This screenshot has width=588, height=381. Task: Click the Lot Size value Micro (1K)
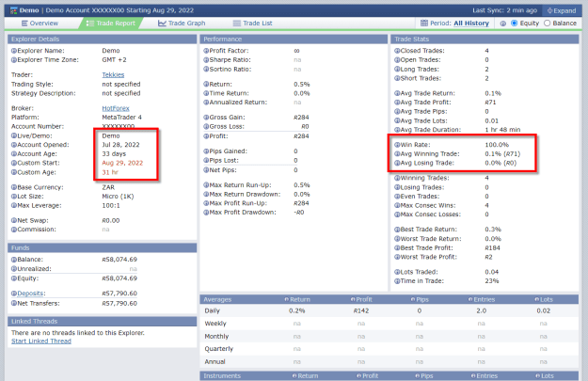pyautogui.click(x=118, y=197)
